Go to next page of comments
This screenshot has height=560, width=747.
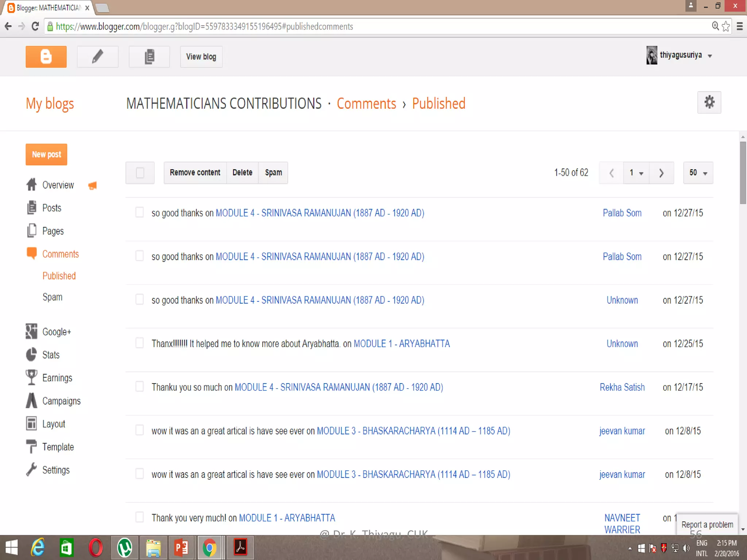pyautogui.click(x=661, y=173)
